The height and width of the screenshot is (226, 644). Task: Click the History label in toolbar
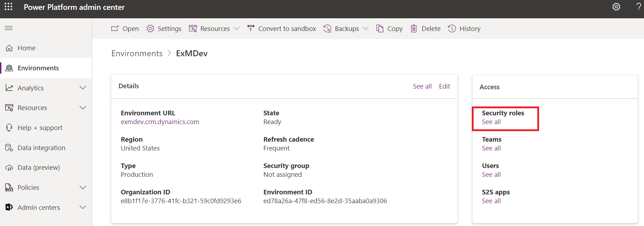tap(470, 28)
